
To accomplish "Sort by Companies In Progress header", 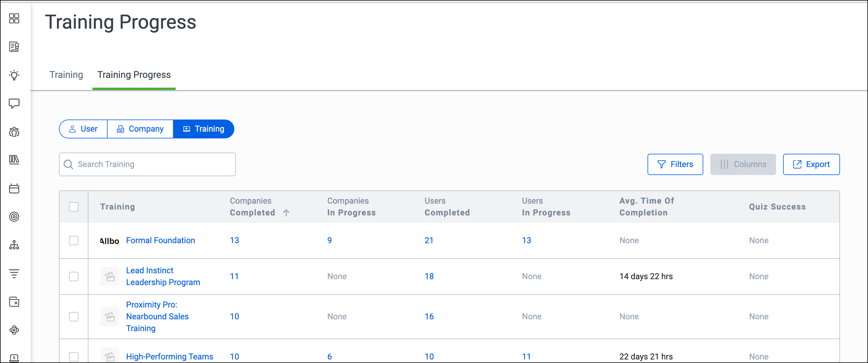I will pos(351,207).
